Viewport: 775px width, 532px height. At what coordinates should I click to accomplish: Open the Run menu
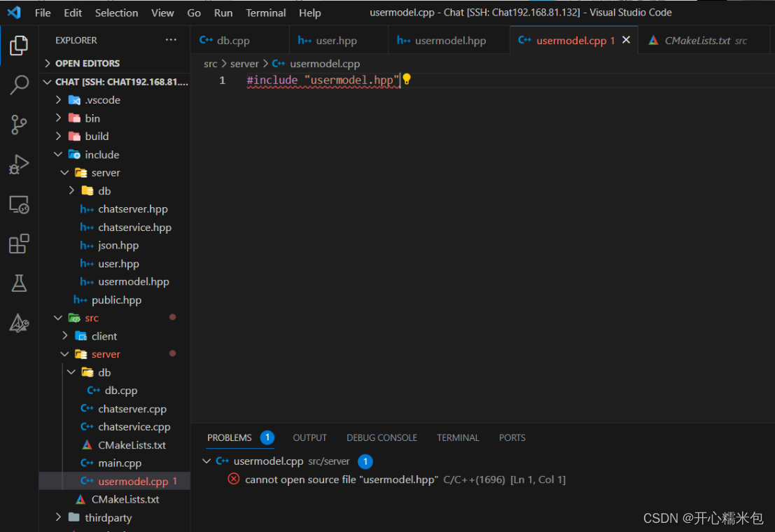[x=223, y=13]
